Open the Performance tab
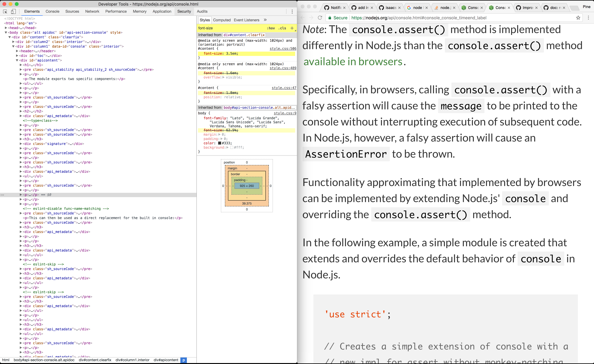Image resolution: width=594 pixels, height=364 pixels. [116, 11]
